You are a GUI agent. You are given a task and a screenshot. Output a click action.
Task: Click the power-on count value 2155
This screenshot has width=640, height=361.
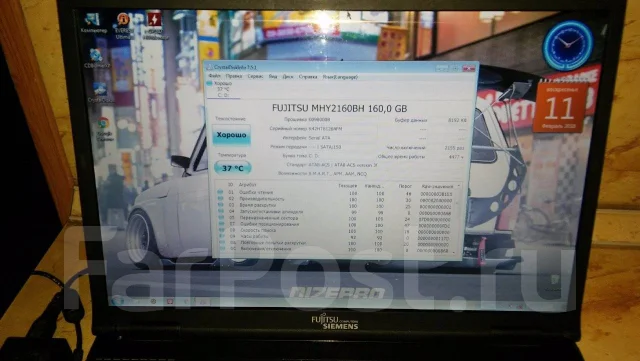point(454,148)
